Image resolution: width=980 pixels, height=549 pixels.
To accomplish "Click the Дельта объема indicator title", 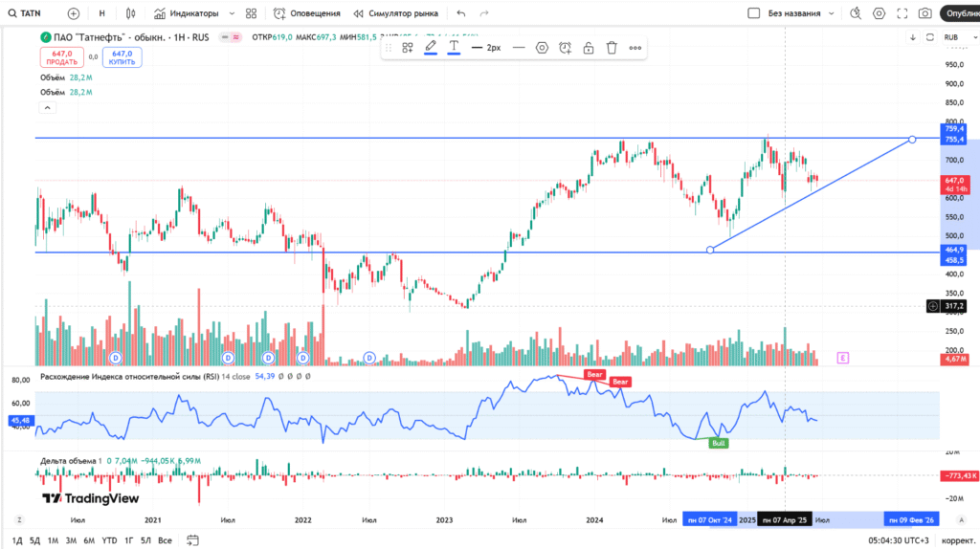I will [68, 461].
